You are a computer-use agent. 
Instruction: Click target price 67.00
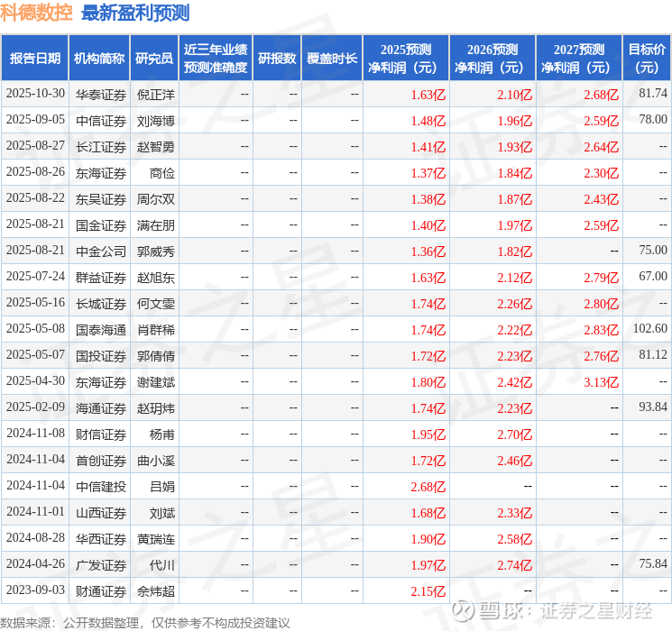pos(653,277)
